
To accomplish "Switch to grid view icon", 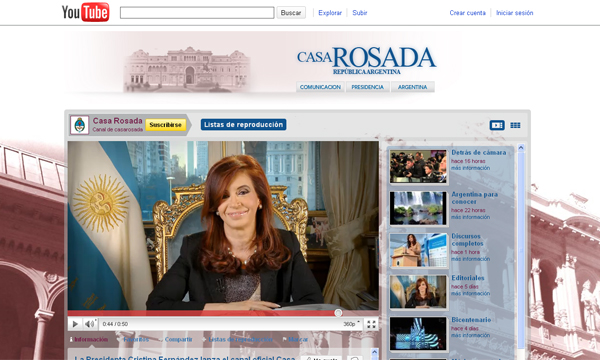I will click(515, 125).
